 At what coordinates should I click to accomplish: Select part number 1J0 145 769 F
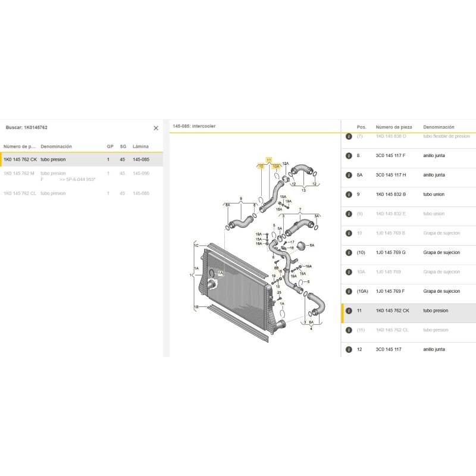point(390,292)
